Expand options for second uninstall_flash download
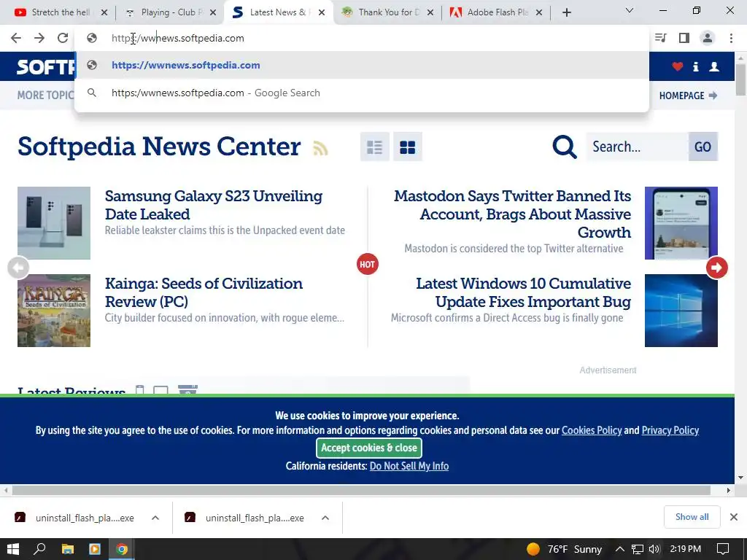 tap(325, 518)
